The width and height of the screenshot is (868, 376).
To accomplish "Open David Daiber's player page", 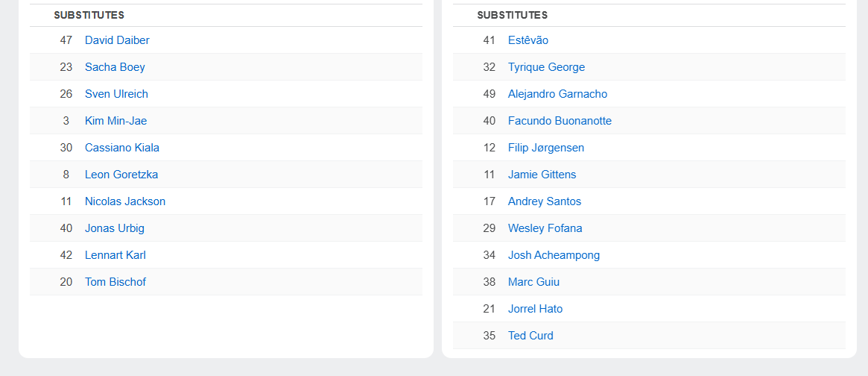I will 117,40.
